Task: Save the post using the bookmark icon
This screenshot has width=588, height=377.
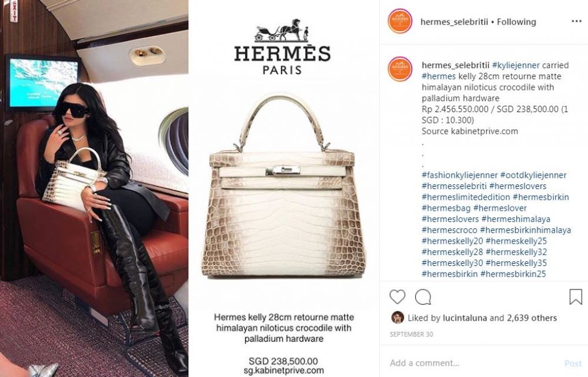Action: coord(576,297)
